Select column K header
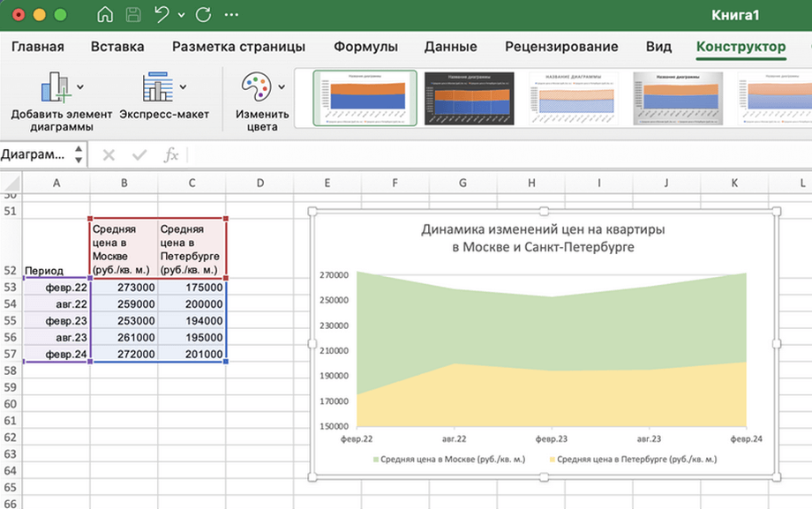The image size is (812, 509). 734,183
